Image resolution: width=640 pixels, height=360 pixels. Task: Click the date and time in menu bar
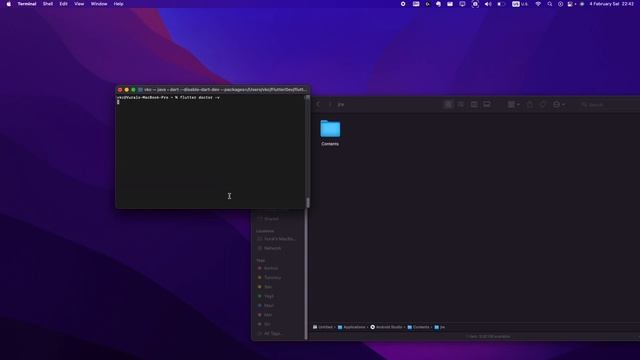(x=611, y=4)
